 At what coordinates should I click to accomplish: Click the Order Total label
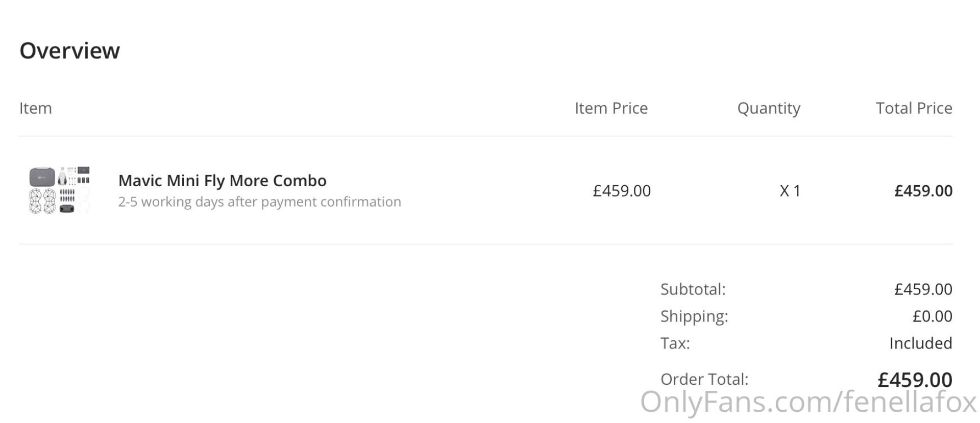[704, 379]
